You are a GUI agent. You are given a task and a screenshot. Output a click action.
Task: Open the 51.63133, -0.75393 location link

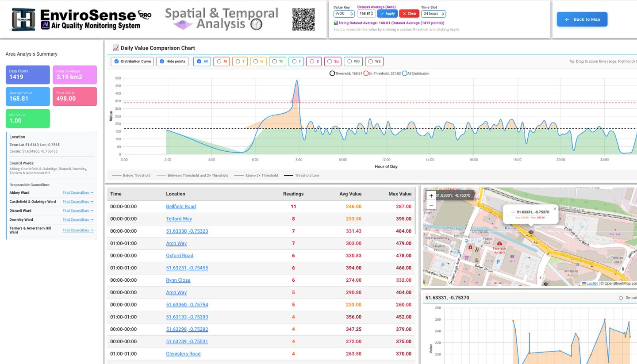(x=187, y=317)
